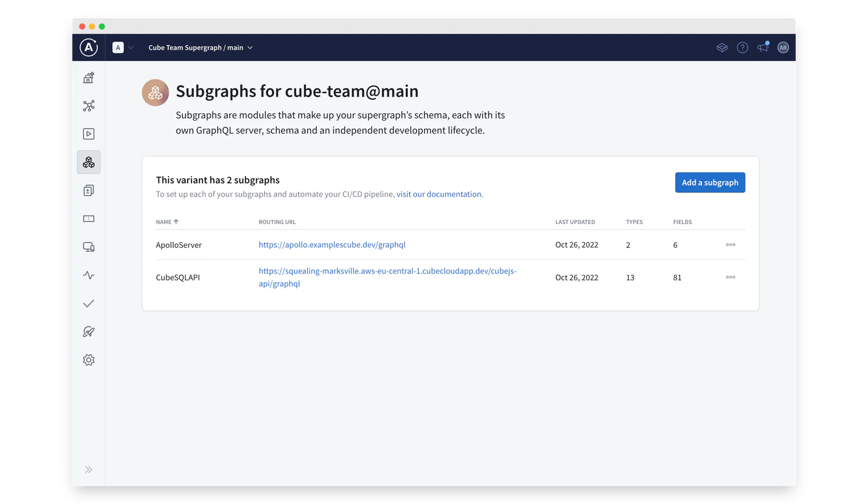This screenshot has width=868, height=504.
Task: Click the yellow minimize window button
Action: (x=92, y=26)
